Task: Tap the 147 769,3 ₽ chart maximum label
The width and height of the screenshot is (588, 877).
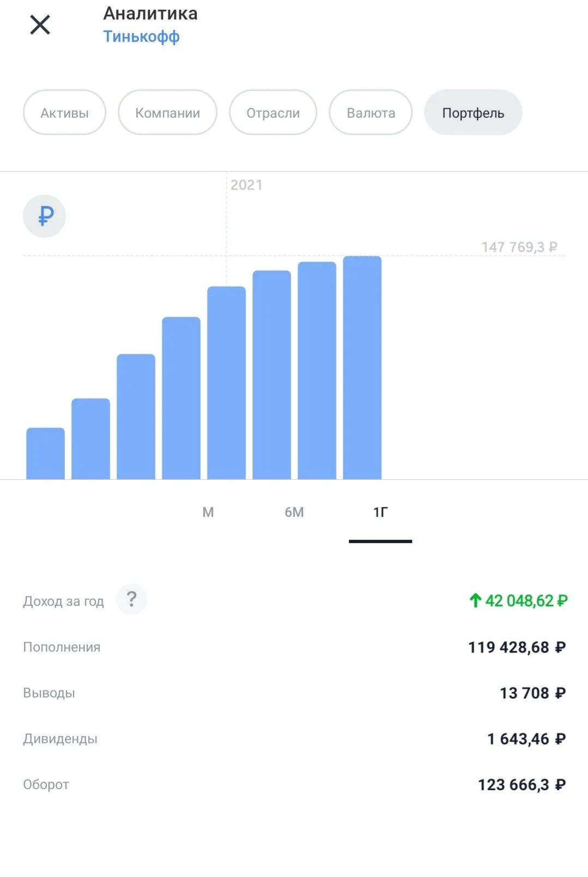Action: click(519, 247)
